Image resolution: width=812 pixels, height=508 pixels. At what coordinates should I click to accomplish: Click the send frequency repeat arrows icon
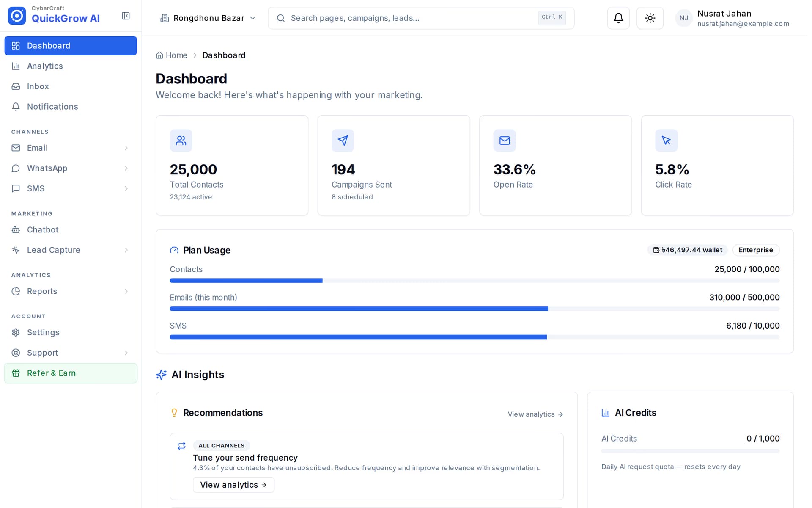coord(182,446)
